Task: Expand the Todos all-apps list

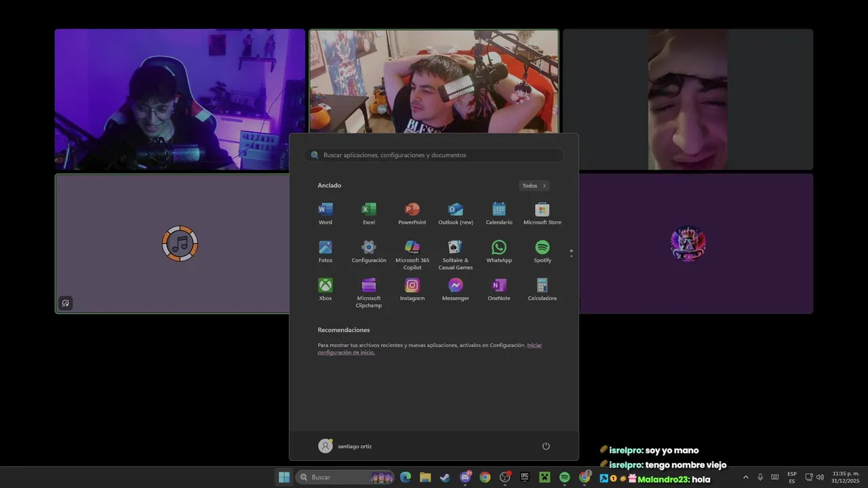Action: point(534,186)
